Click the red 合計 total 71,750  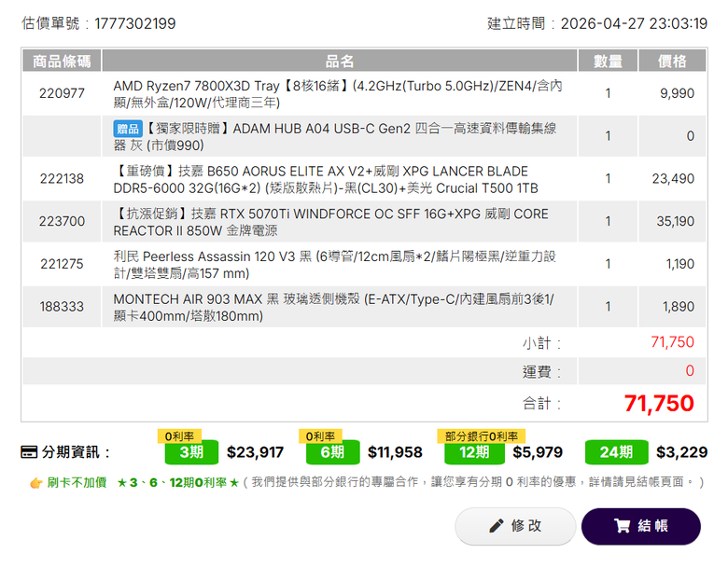(659, 403)
